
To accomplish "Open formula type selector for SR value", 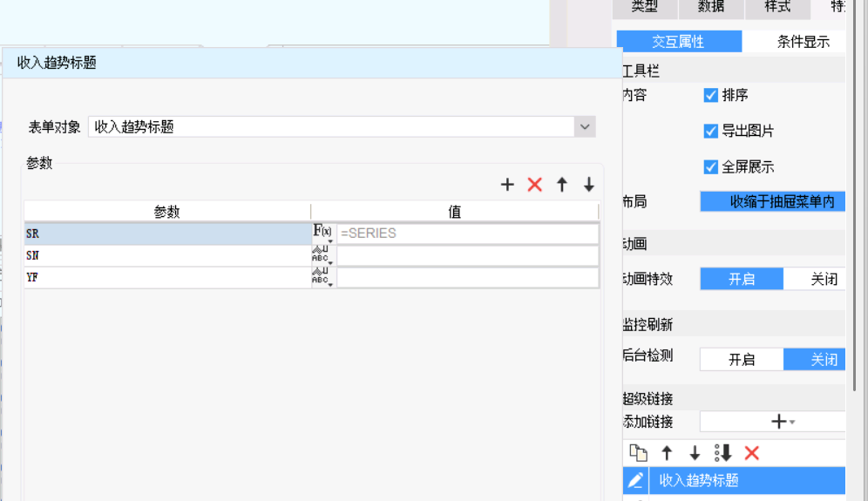I will click(322, 233).
